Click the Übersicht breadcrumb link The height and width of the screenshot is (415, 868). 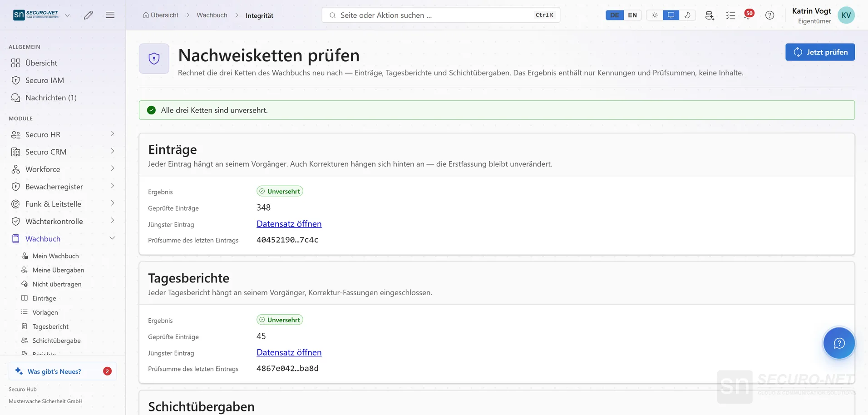pyautogui.click(x=161, y=15)
